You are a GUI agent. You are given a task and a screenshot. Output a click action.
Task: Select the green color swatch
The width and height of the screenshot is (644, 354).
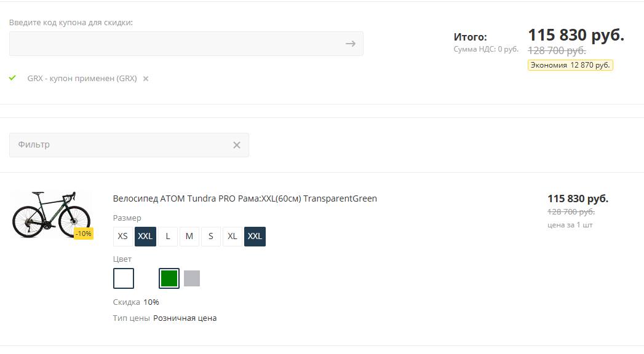coord(169,278)
